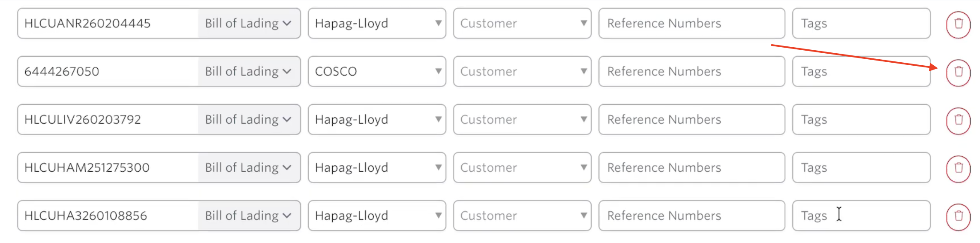Open Customer dropdown in HLCUHA3260108856 row
This screenshot has height=243, width=980.
coord(522,216)
